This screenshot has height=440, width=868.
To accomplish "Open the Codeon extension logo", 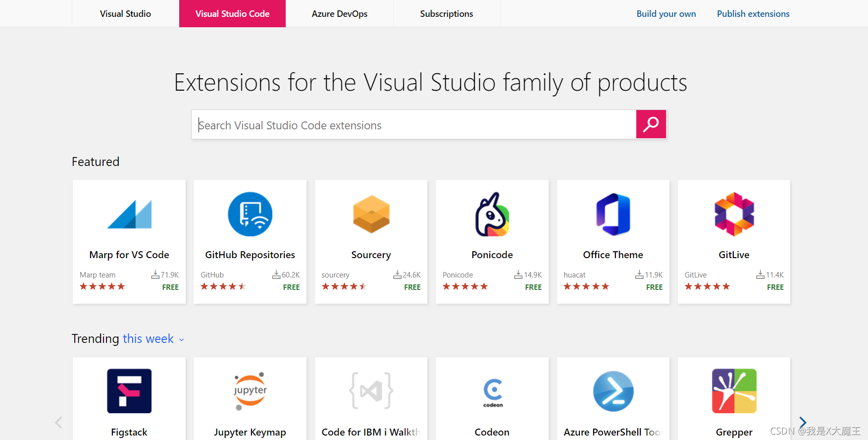I will pos(493,393).
